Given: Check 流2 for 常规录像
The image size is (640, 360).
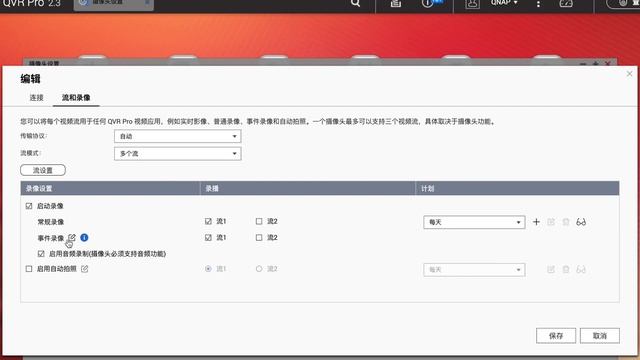Looking at the screenshot, I should [x=259, y=221].
